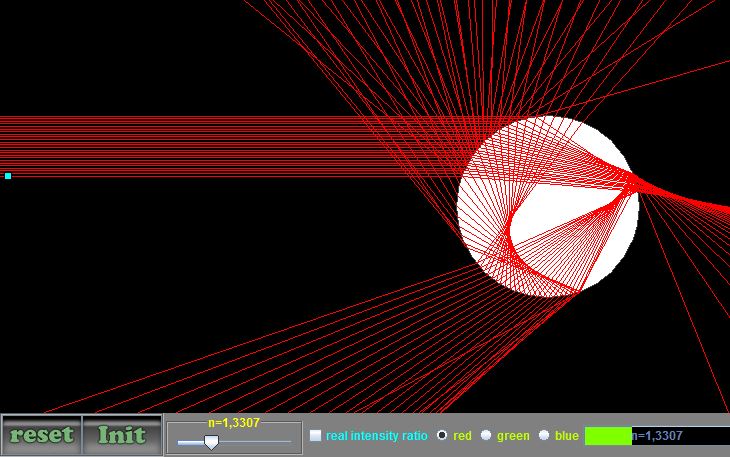The height and width of the screenshot is (457, 730).
Task: Click the yellow n=1,3307 label above the slider
Action: [x=234, y=423]
